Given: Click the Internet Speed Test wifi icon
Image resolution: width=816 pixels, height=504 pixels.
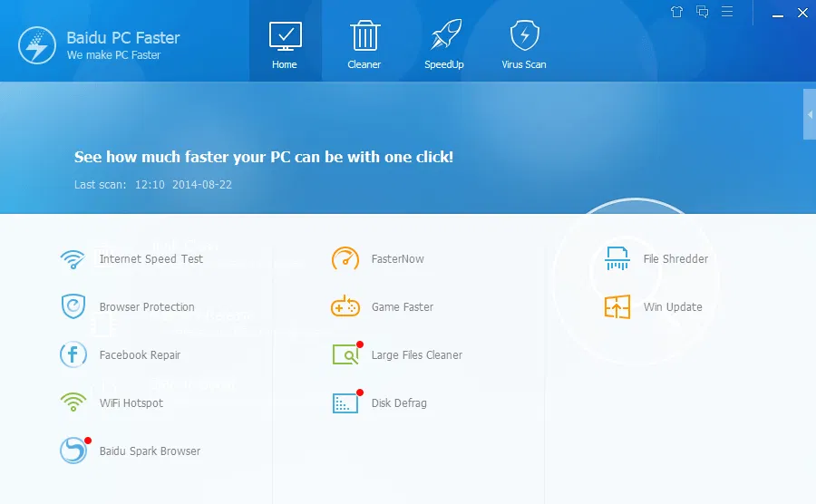Looking at the screenshot, I should pyautogui.click(x=73, y=259).
